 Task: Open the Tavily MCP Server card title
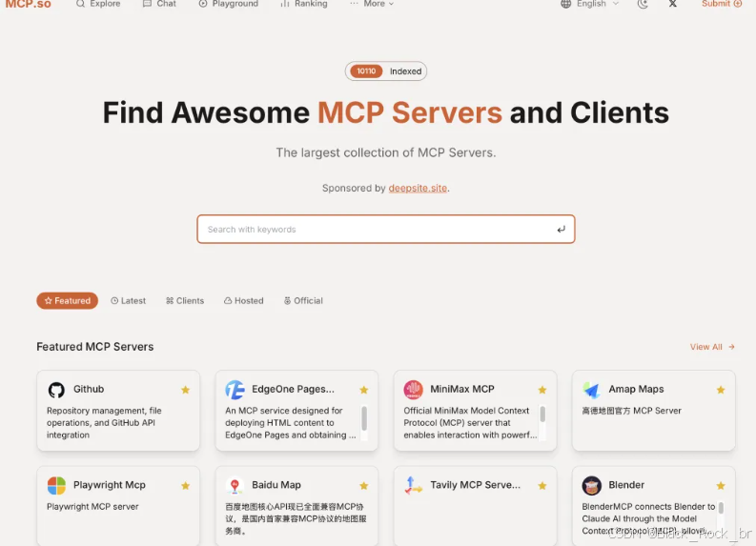click(476, 485)
